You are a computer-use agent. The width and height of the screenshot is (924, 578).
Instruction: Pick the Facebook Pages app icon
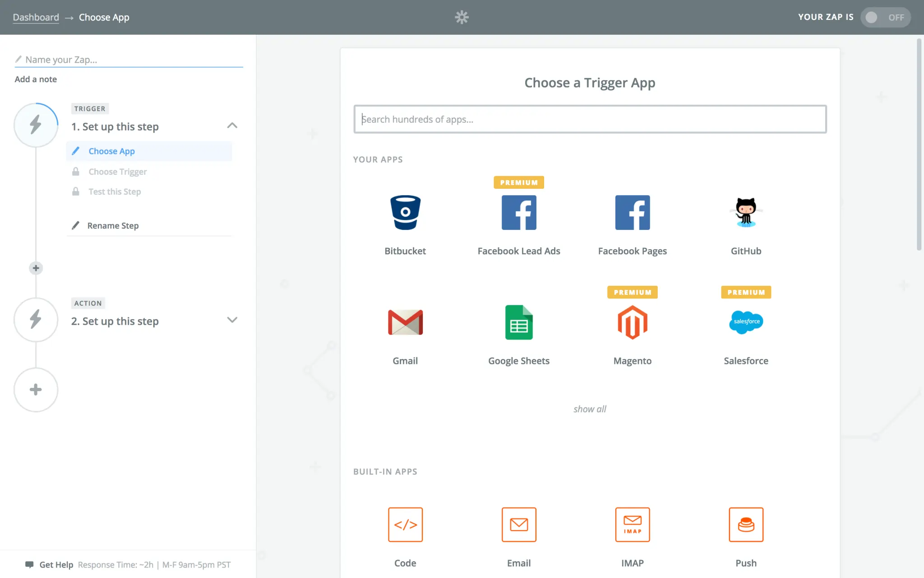click(x=633, y=213)
